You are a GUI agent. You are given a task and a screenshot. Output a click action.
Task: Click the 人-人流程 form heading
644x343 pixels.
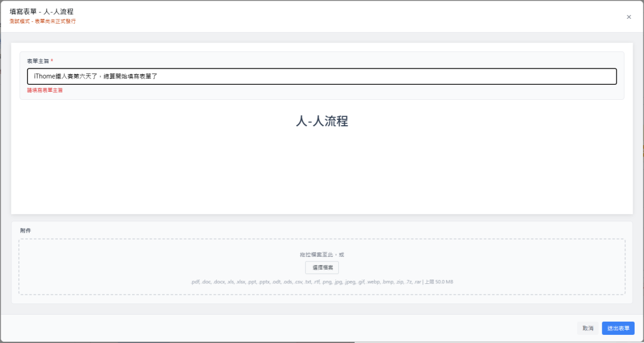coord(322,121)
